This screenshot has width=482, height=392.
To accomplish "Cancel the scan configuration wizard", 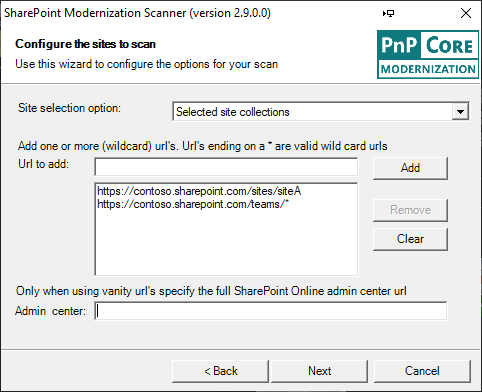I will 422,371.
